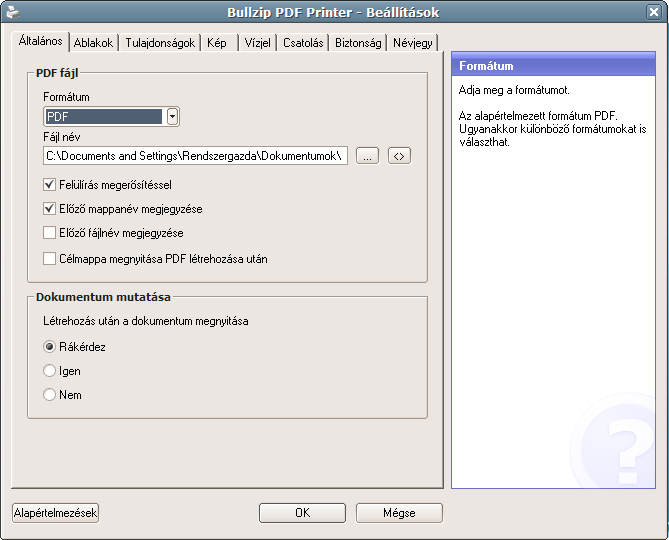The image size is (669, 540).
Task: Click the 'Létrehozás után a dokumentum megnyitása' label
Action: pos(145,321)
